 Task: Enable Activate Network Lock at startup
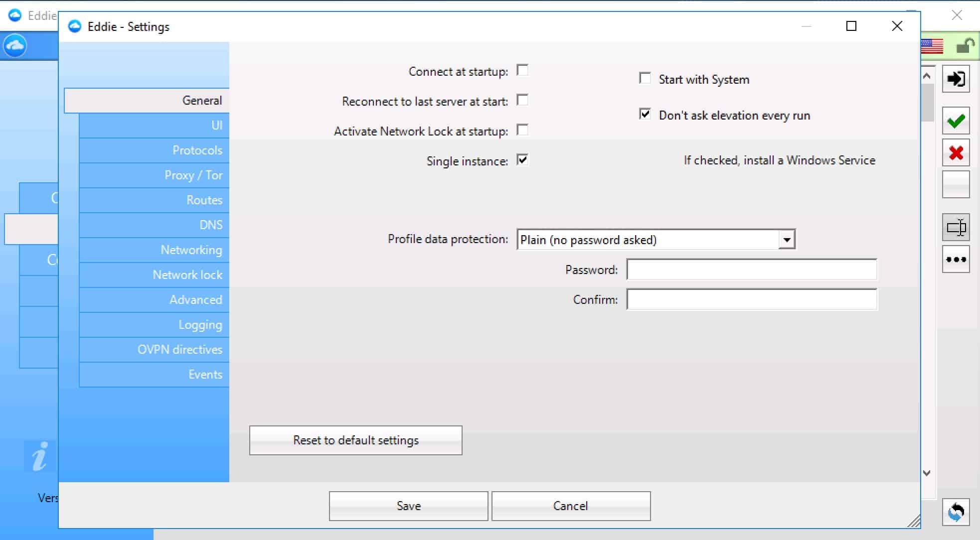522,130
